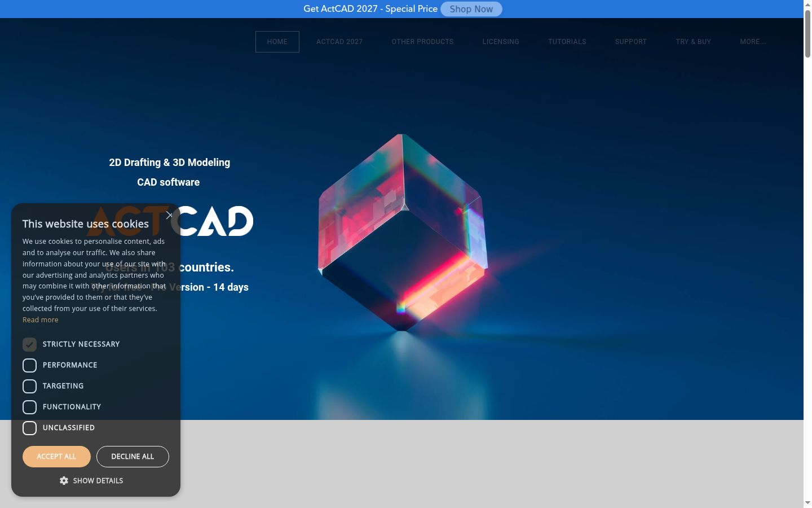Click the Unclassified label
The height and width of the screenshot is (508, 812).
pos(69,428)
